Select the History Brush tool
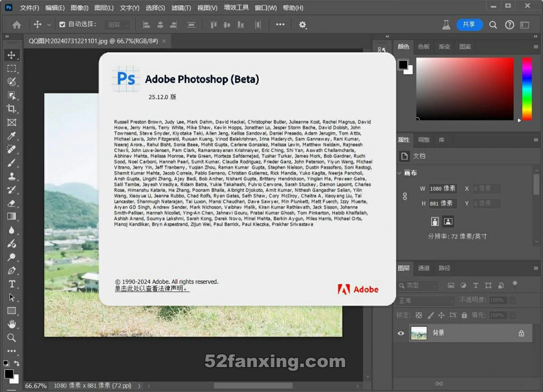543x392 pixels. (12, 190)
